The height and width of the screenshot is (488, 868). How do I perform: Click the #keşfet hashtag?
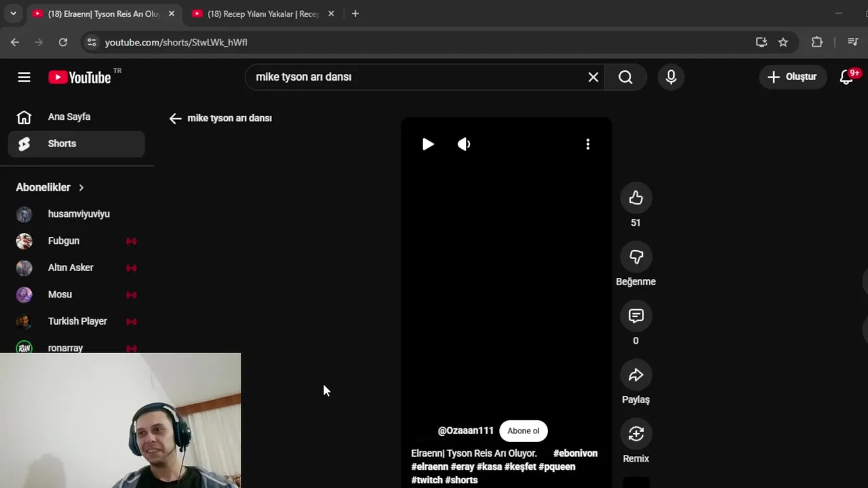(x=520, y=467)
